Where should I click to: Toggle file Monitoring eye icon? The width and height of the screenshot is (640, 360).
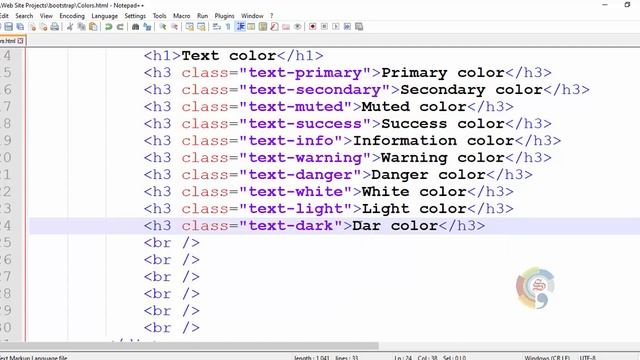(x=298, y=27)
